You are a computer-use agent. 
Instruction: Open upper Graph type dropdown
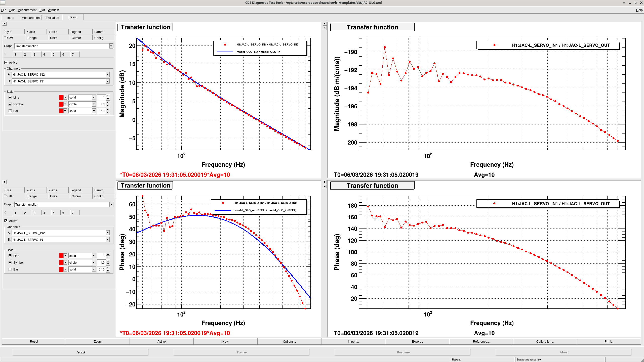[111, 46]
